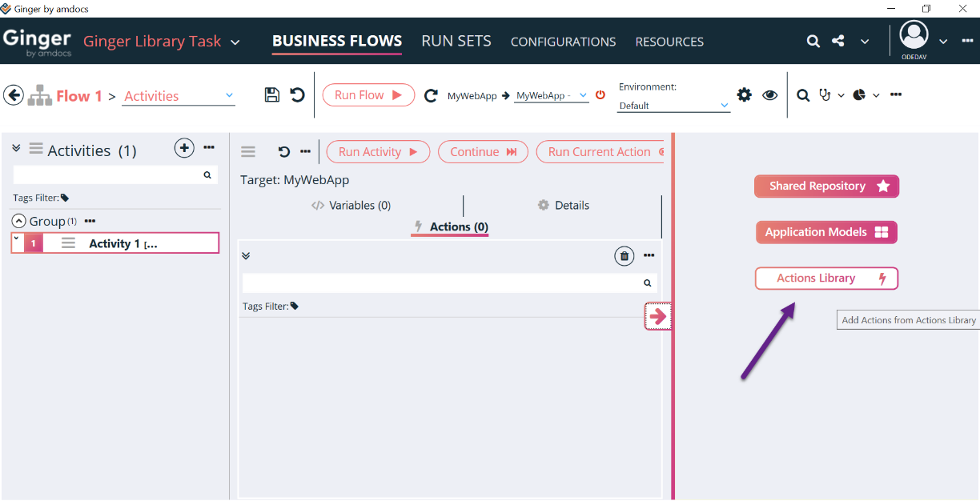Image resolution: width=980 pixels, height=501 pixels.
Task: Open the Activities panel ellipsis menu
Action: [209, 147]
